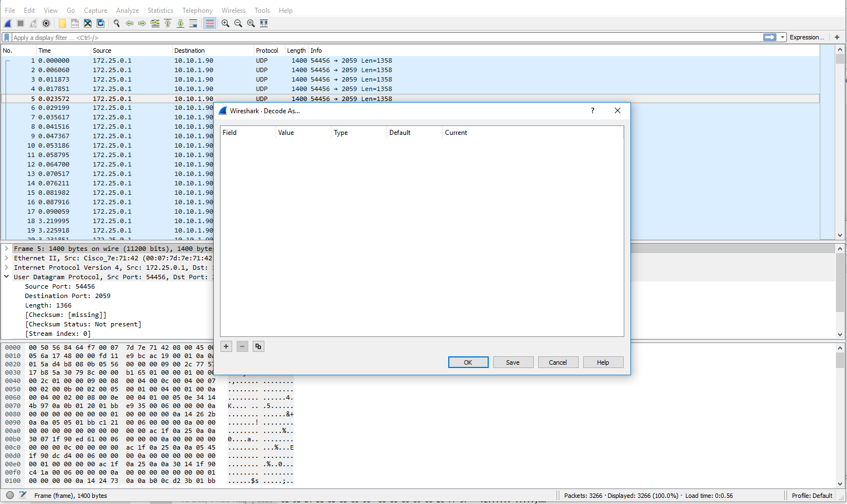Go back in packet history arrow
This screenshot has width=847, height=504.
point(129,23)
